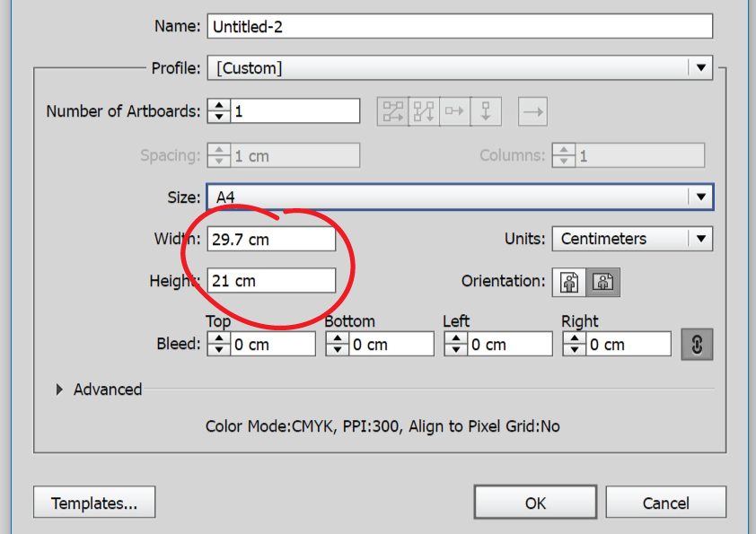Click the Number of Artboards stepper arrows
This screenshot has width=756, height=534.
click(218, 112)
